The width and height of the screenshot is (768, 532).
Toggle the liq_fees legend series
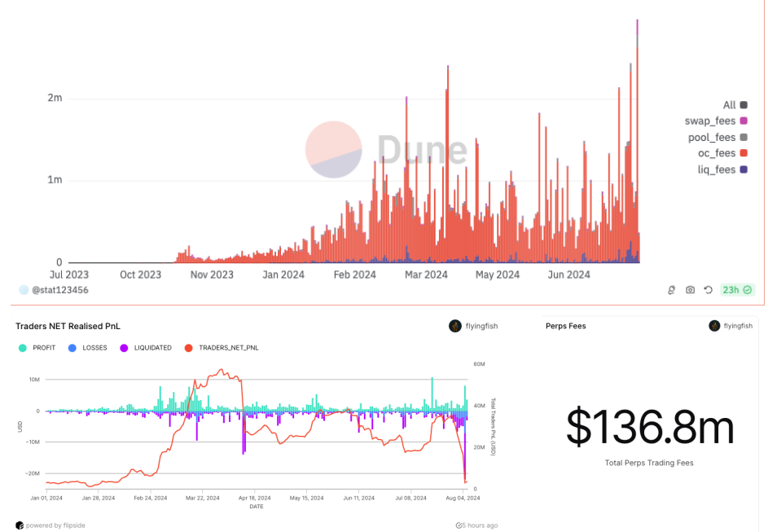click(x=722, y=169)
